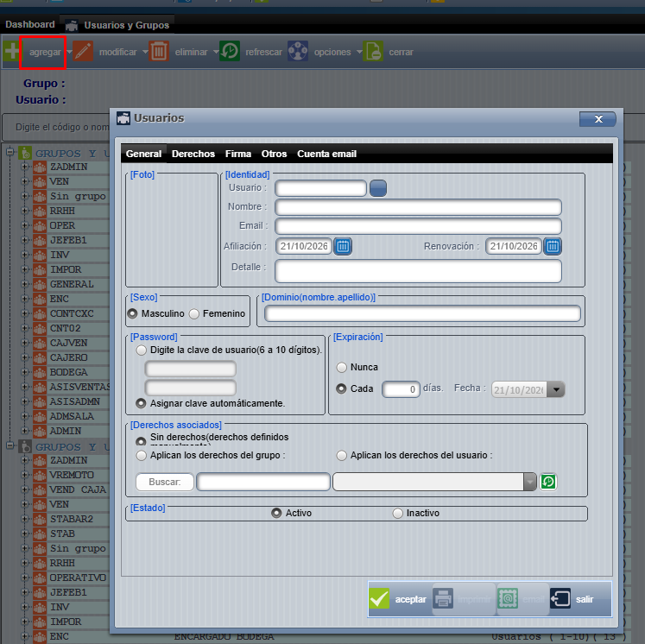Collapse the first GRUPOS Y root node
Screen dimensions: 645x644
point(10,152)
